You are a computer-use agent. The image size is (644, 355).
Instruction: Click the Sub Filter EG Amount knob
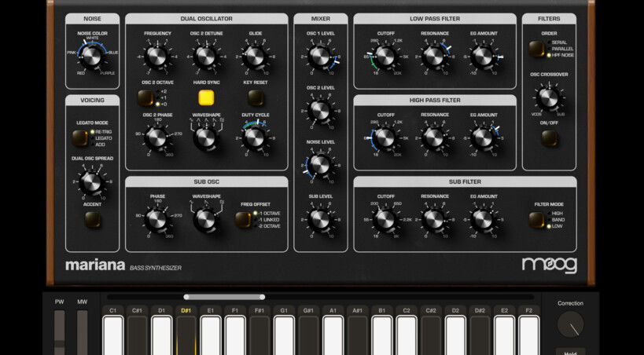(x=483, y=220)
